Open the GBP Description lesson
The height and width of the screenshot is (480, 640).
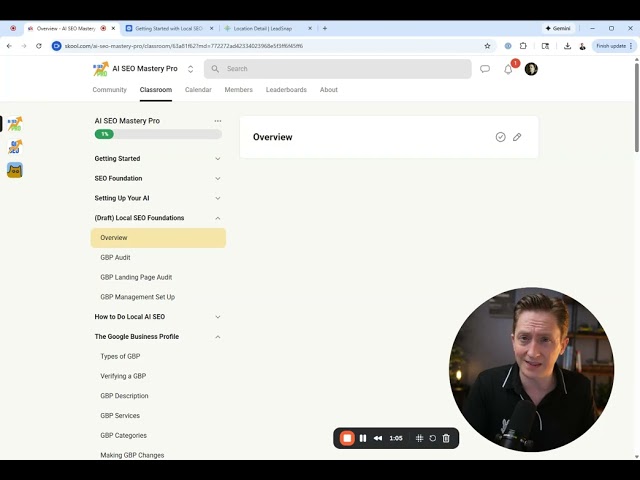tap(124, 396)
